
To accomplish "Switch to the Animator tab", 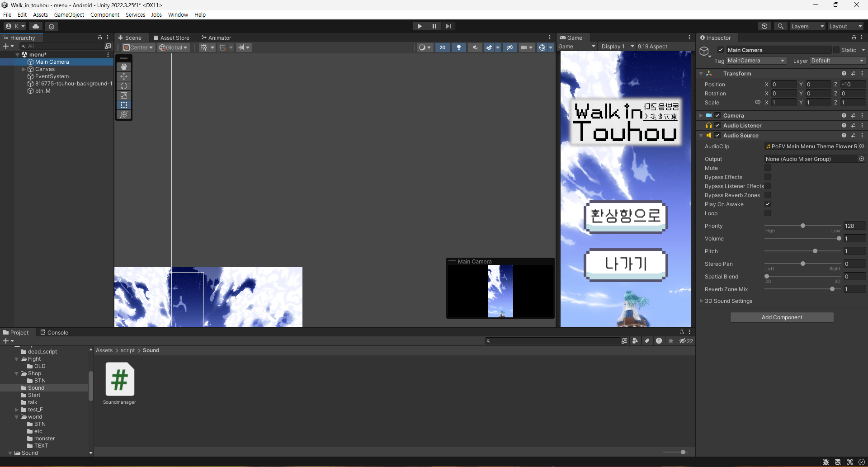I will point(217,38).
